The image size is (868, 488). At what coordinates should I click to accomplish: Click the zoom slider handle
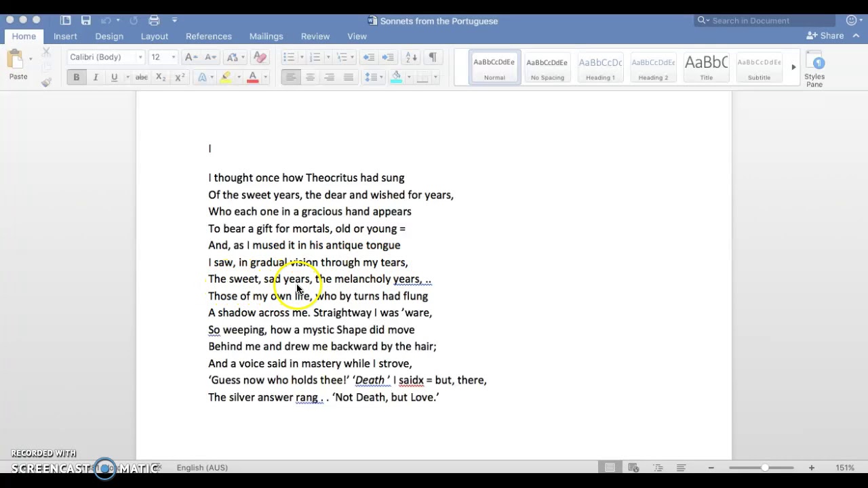pyautogui.click(x=765, y=468)
